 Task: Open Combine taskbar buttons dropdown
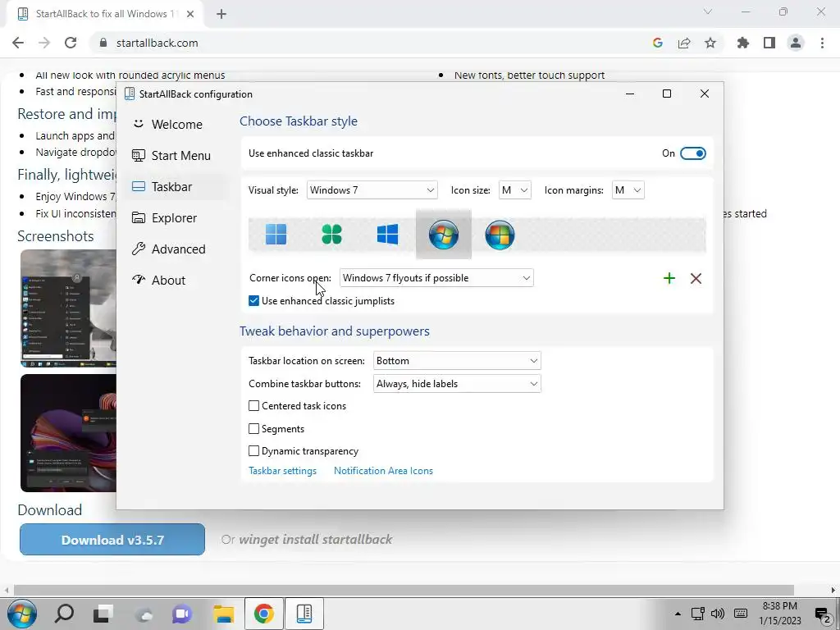(x=457, y=384)
